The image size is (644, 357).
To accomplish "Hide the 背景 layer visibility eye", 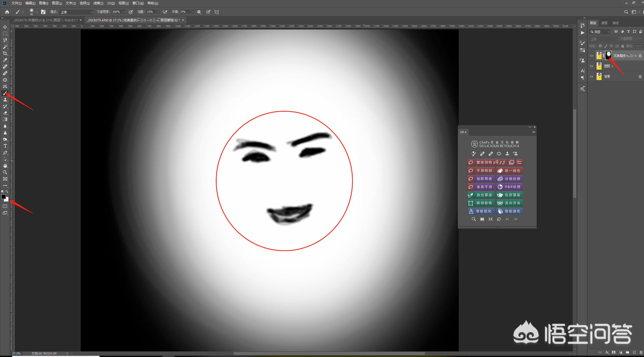I will (x=592, y=76).
